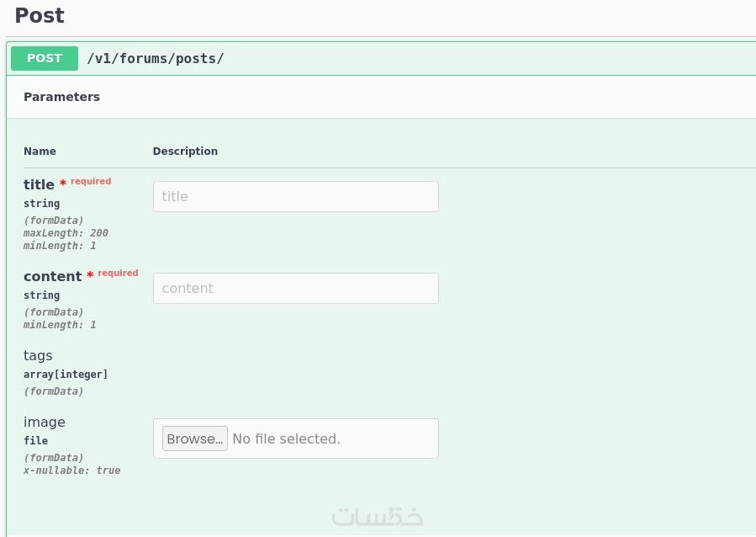Click the x-nullable: true text
Viewport: 756px width, 537px height.
click(71, 471)
